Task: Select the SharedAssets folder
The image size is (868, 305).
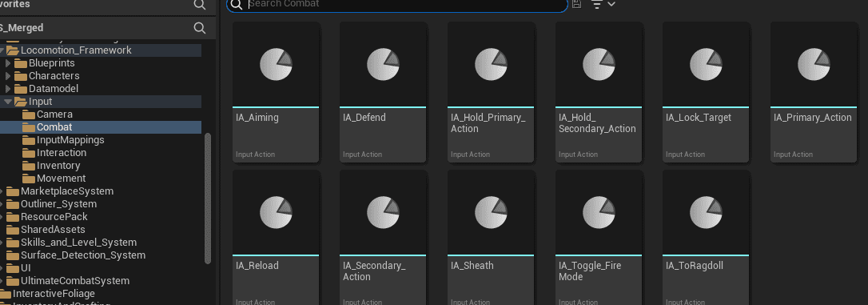Action: point(101,229)
